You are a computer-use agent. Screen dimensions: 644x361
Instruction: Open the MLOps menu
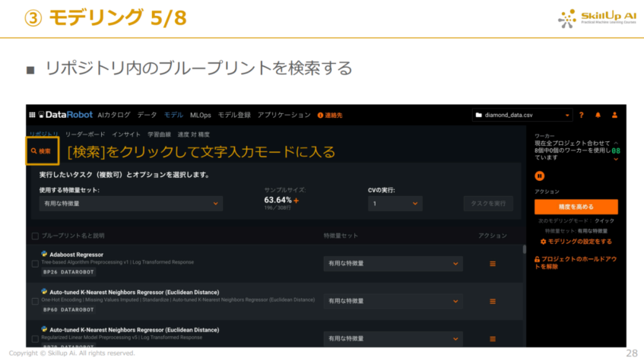(201, 116)
